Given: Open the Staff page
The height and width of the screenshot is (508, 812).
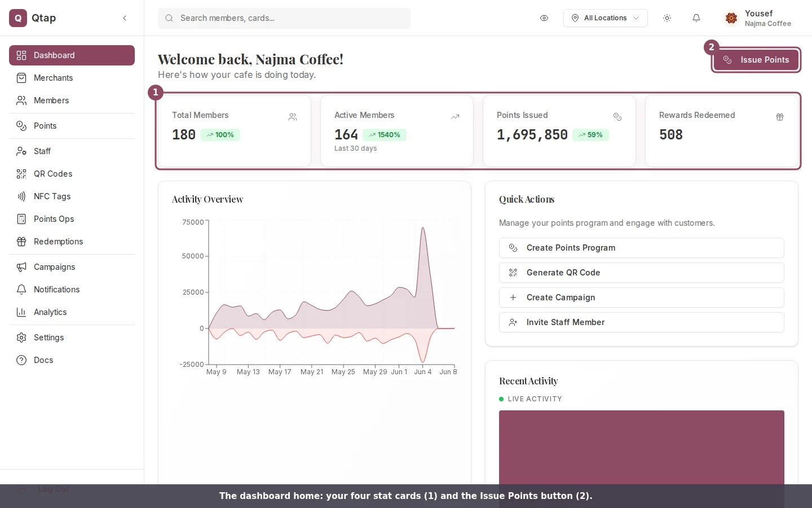Looking at the screenshot, I should 72,151.
